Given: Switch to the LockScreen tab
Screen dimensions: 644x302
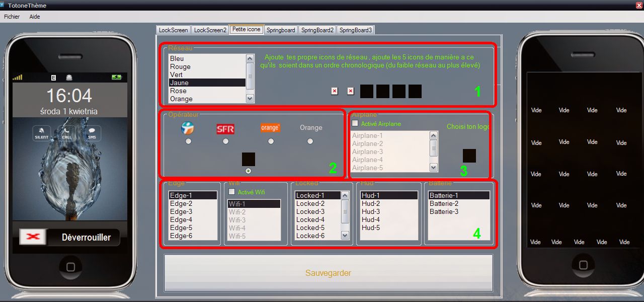Looking at the screenshot, I should pos(173,30).
